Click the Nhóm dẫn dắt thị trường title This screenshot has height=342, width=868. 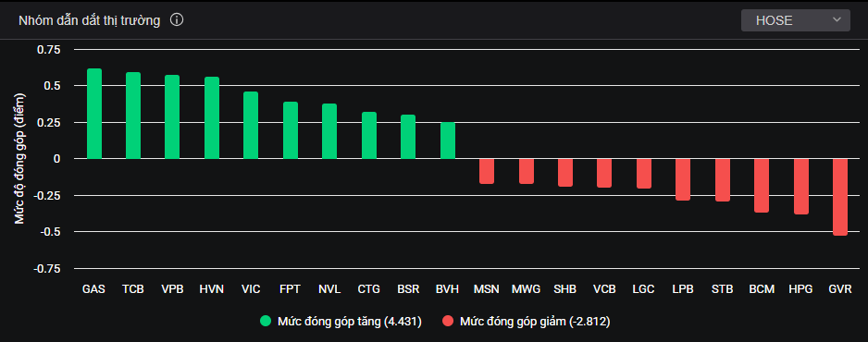click(x=89, y=20)
